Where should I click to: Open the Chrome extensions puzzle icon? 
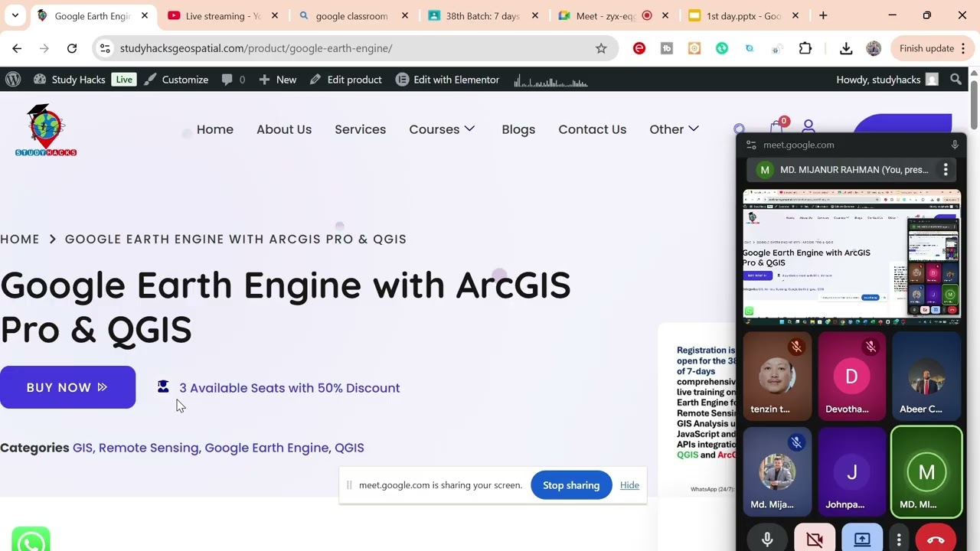805,48
